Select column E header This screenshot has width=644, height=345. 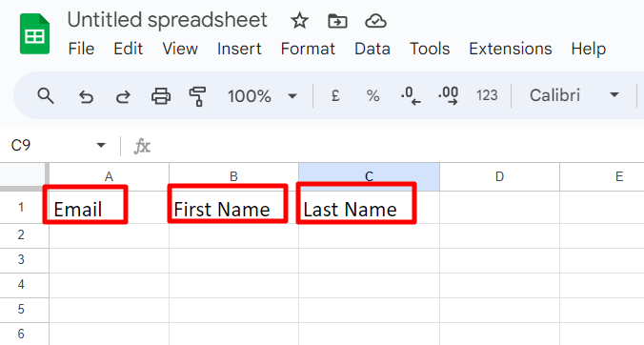click(602, 176)
